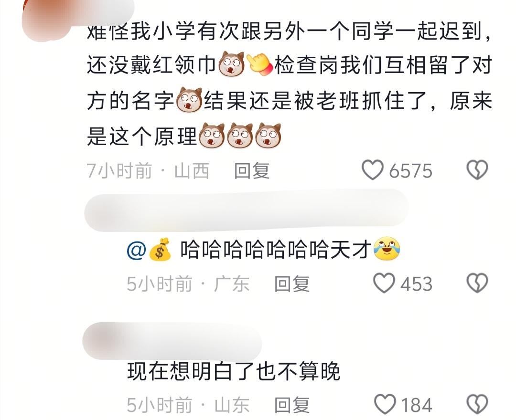Tap 回复 under the 广东 comment

[292, 284]
